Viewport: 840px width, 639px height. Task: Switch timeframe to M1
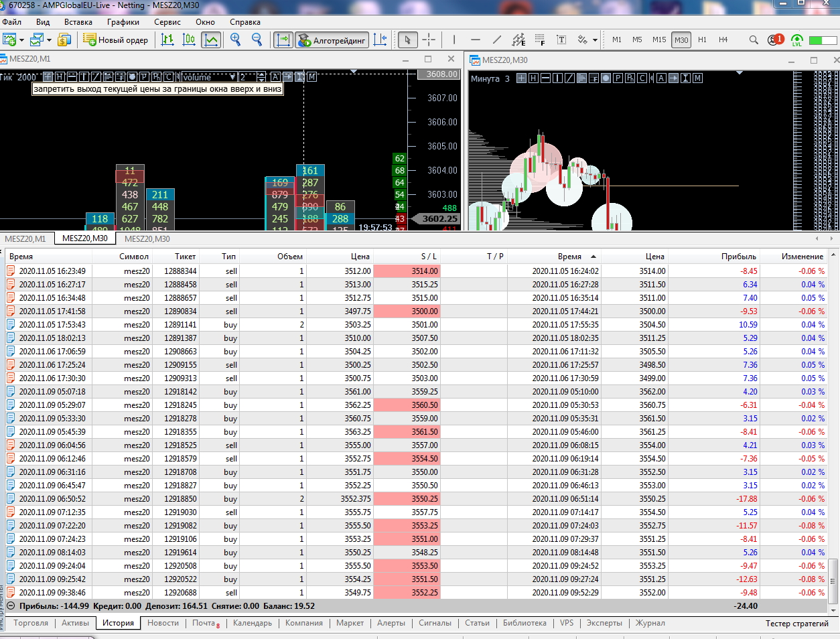tap(617, 40)
